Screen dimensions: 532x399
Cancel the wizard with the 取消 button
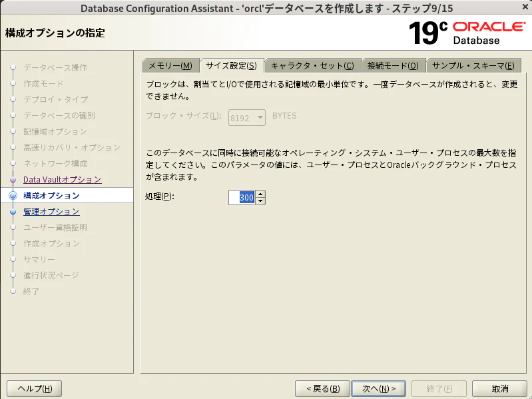coord(500,388)
